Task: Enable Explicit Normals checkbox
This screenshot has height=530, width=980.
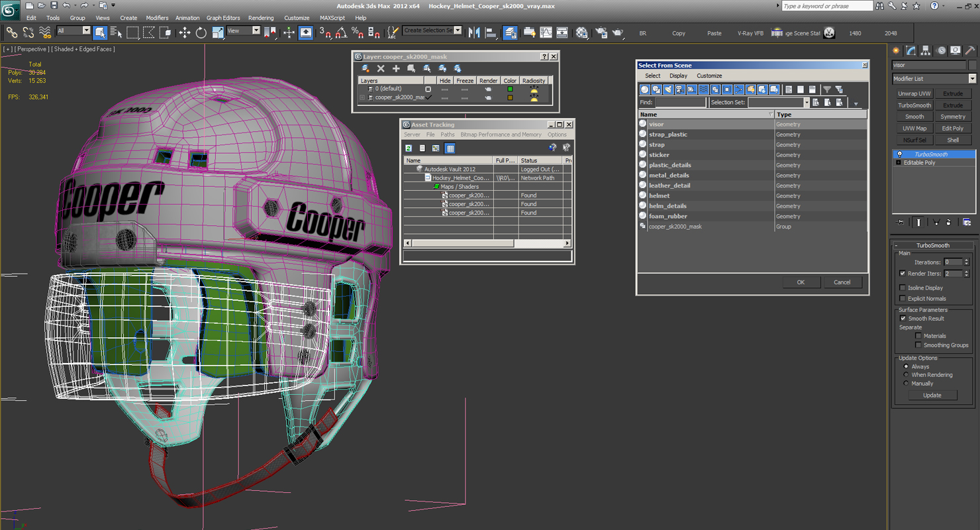Action: [903, 298]
